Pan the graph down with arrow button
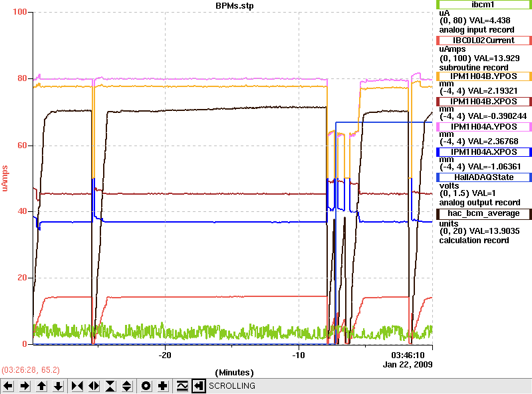Image resolution: width=532 pixels, height=394 pixels. 58,386
